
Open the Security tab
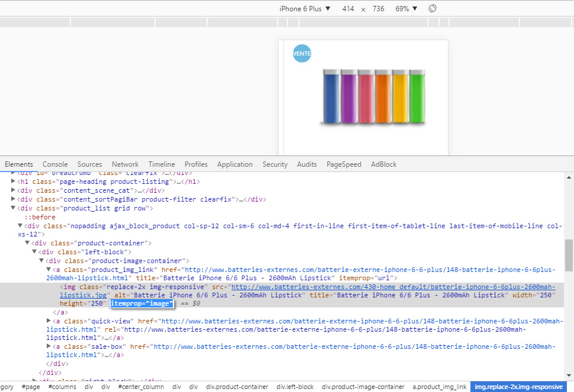275,164
